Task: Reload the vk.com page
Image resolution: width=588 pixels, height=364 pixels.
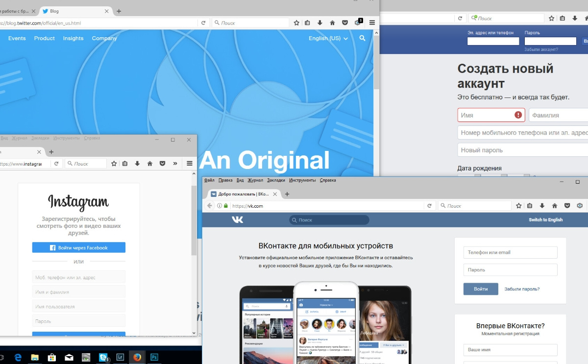Action: [429, 206]
